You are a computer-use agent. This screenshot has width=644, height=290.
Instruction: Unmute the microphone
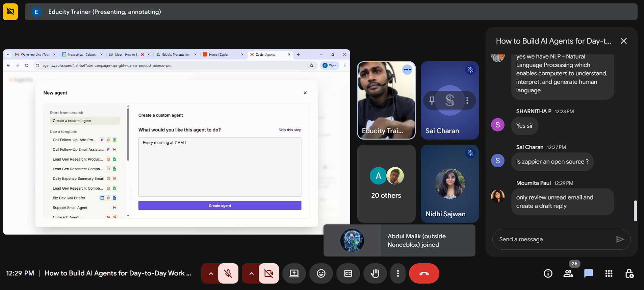(x=228, y=273)
